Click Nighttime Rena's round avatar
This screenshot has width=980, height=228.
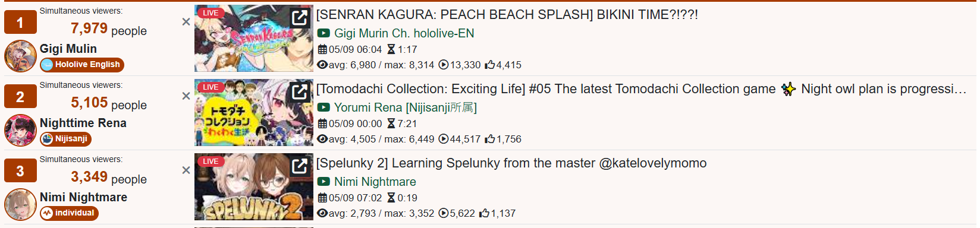click(x=21, y=131)
